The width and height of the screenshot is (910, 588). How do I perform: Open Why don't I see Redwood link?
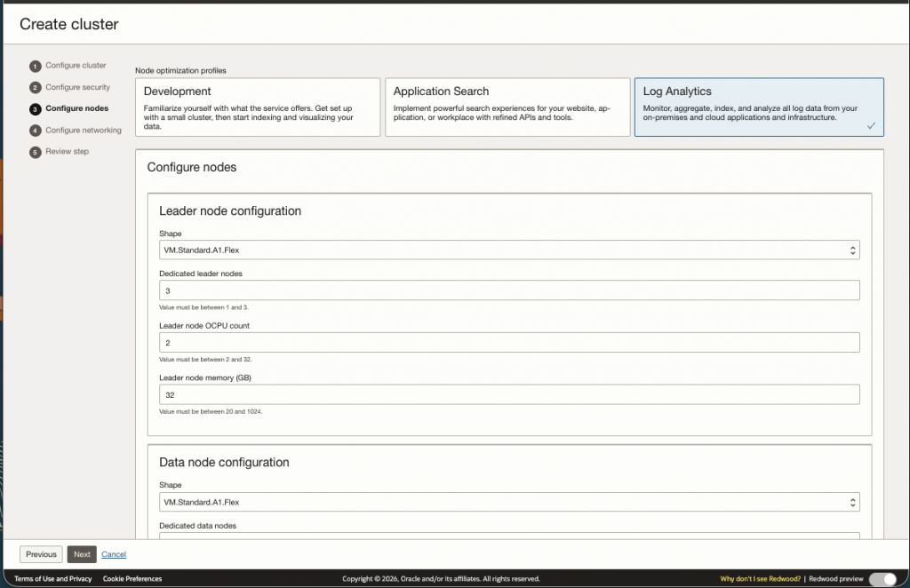pyautogui.click(x=761, y=579)
